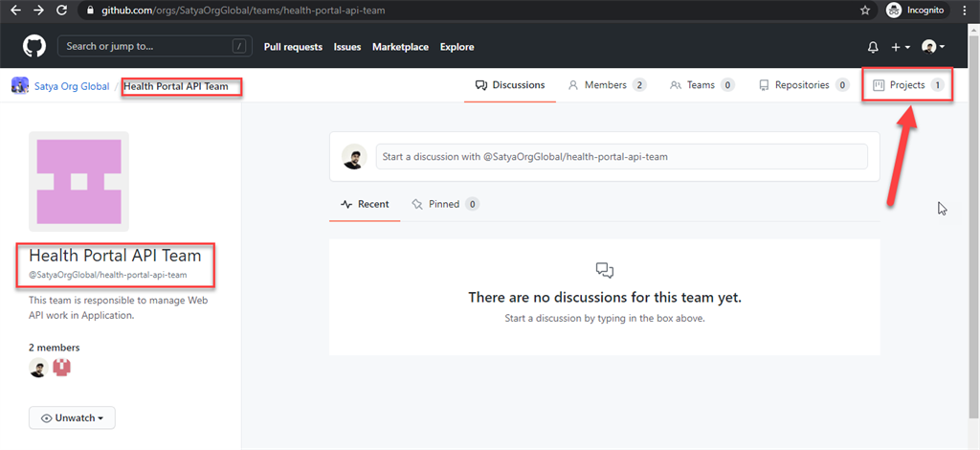Switch to the Teams tab
Image resolution: width=980 pixels, height=450 pixels.
point(702,85)
